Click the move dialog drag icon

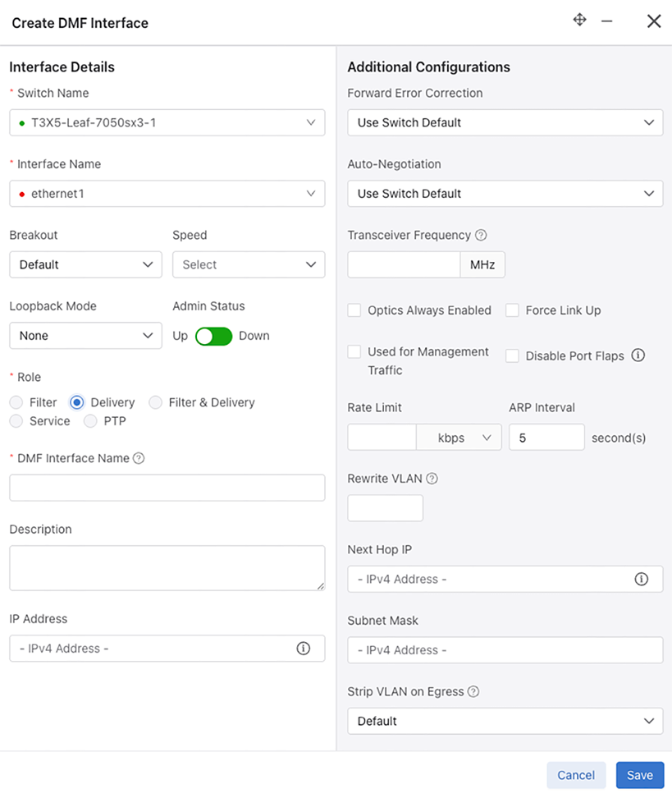(579, 20)
